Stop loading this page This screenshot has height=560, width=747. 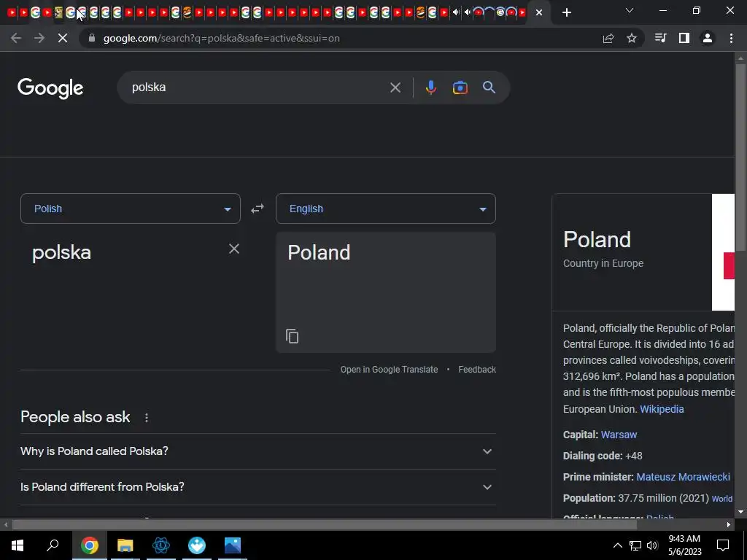click(63, 38)
